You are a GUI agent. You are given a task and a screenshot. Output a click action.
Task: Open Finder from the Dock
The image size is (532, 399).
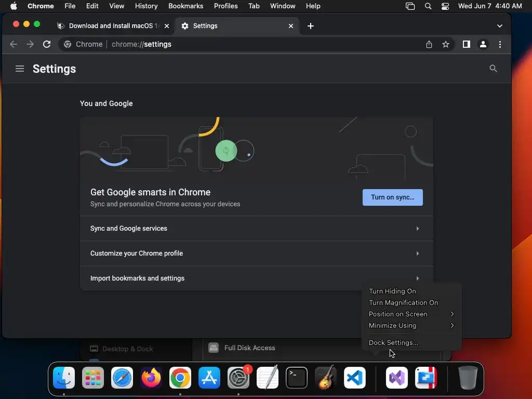(64, 378)
